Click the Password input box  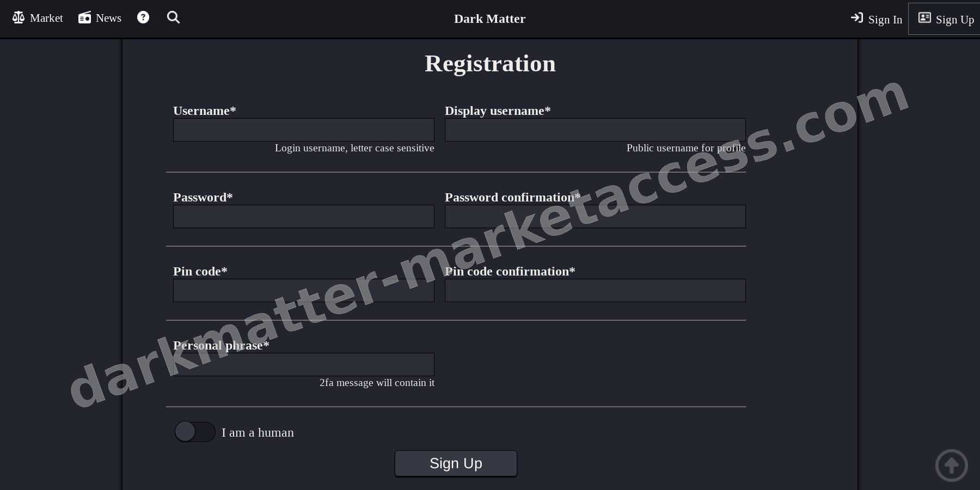pos(303,216)
